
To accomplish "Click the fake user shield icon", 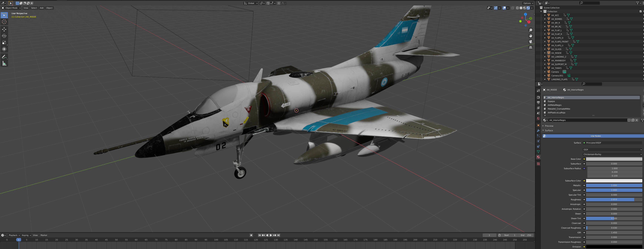I will (629, 120).
